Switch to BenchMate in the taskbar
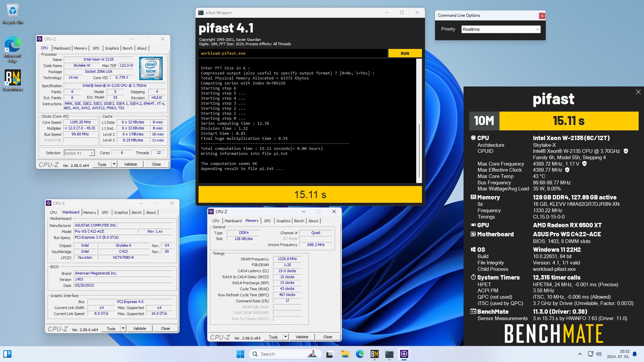This screenshot has height=362, width=644. 375,354
